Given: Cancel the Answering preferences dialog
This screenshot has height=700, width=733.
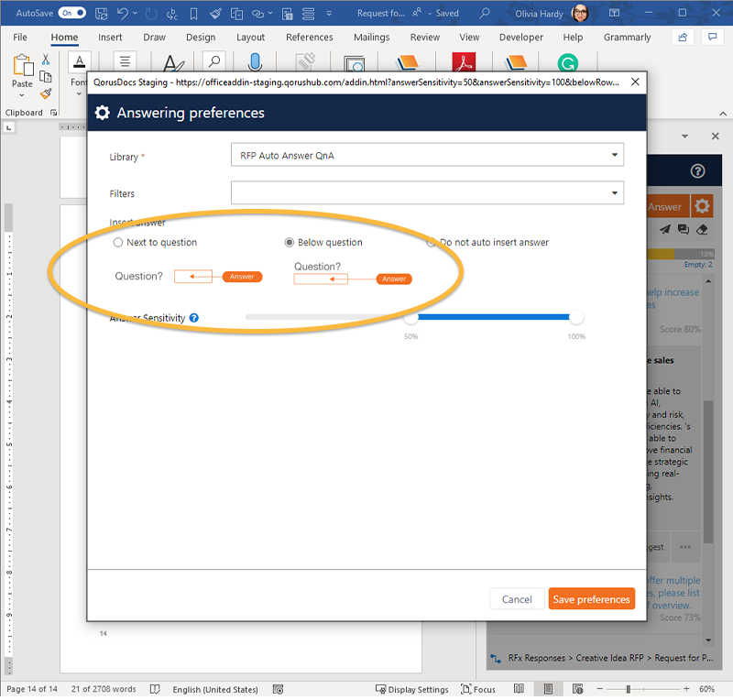Looking at the screenshot, I should click(x=517, y=599).
